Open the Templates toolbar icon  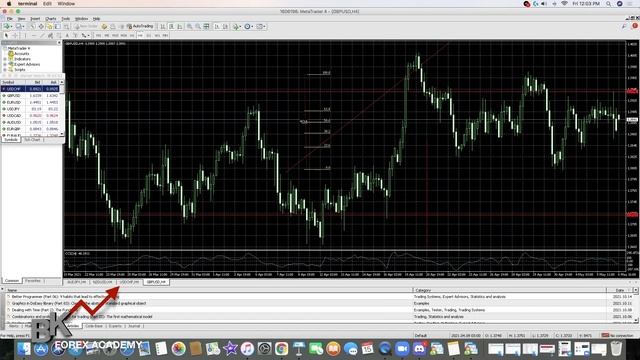259,26
